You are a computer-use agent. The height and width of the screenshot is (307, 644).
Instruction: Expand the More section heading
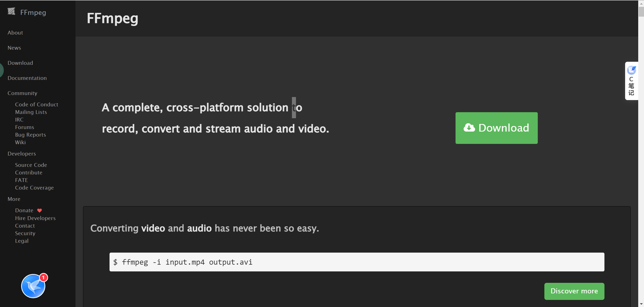pos(14,199)
